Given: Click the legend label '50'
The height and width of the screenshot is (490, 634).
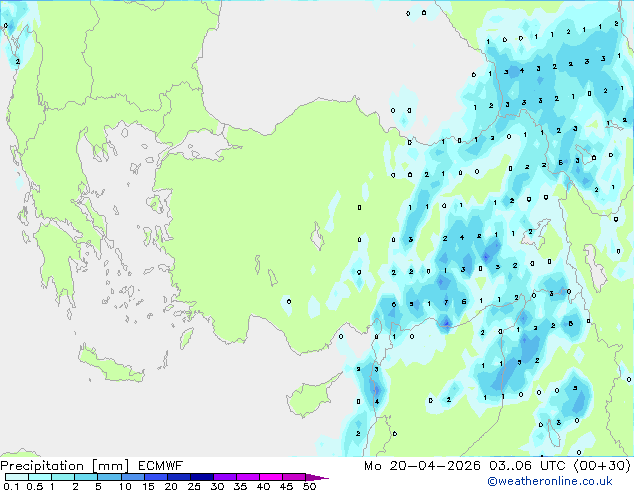Looking at the screenshot, I should 310,486.
